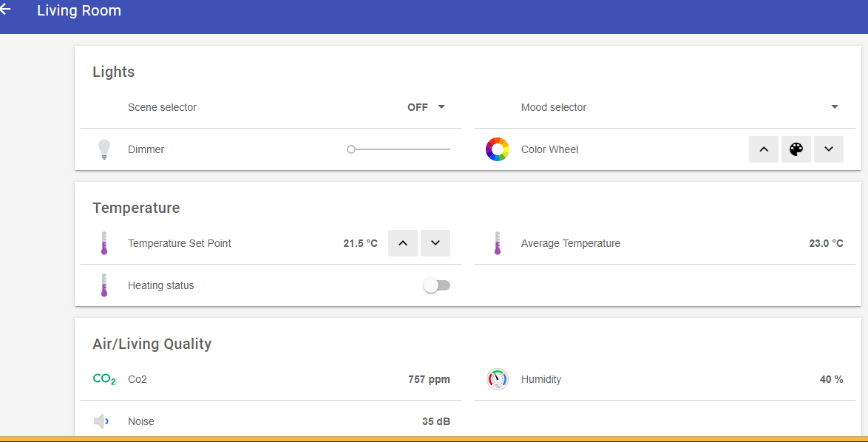The width and height of the screenshot is (868, 442).
Task: Click the Average Temperature thermometer icon
Action: (498, 243)
